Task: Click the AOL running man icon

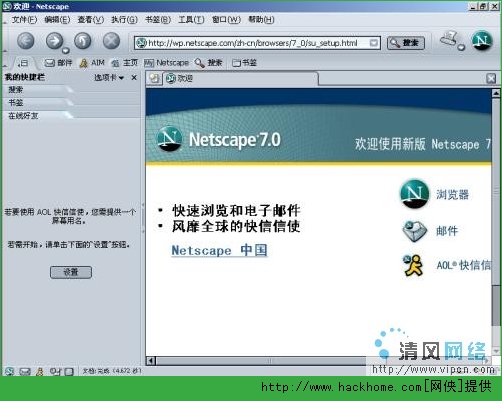Action: (x=413, y=266)
